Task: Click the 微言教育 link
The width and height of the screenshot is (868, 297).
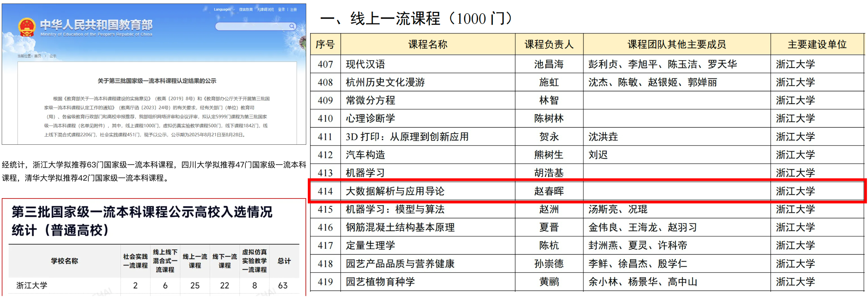Action: 246,9
